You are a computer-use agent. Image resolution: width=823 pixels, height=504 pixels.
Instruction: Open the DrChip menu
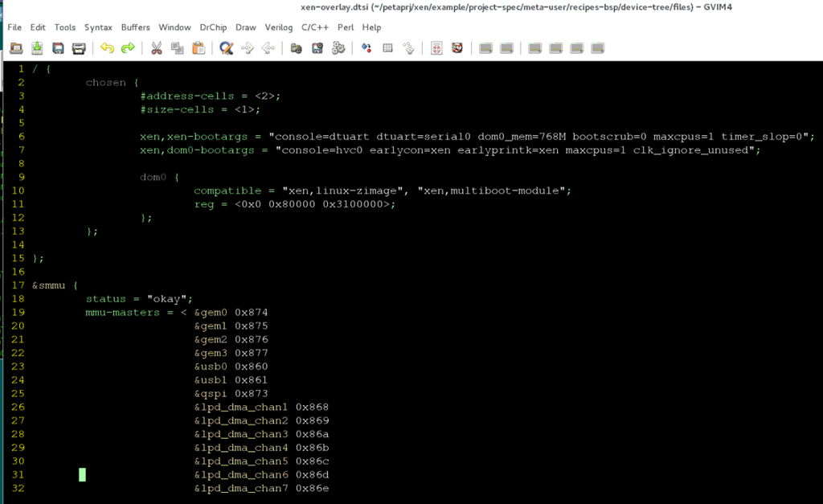[x=213, y=27]
